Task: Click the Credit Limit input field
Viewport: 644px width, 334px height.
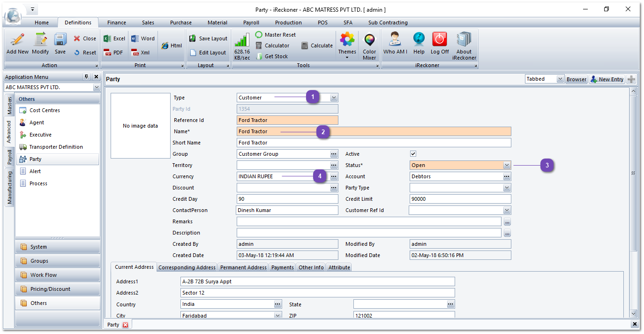Action: pos(460,199)
